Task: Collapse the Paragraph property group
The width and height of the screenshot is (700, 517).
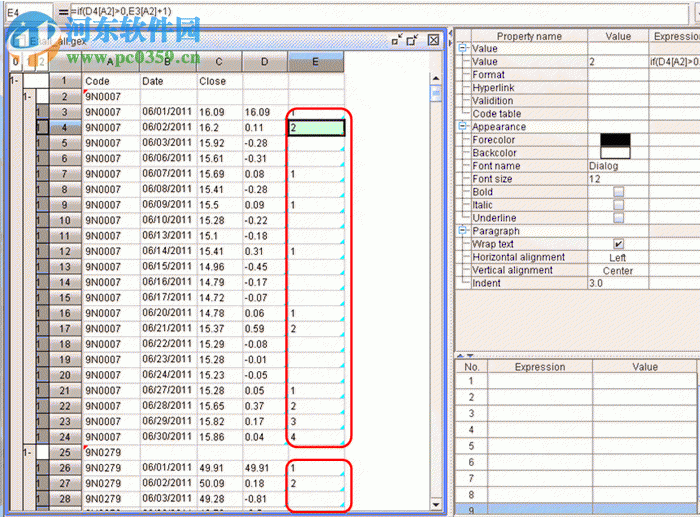Action: point(463,231)
